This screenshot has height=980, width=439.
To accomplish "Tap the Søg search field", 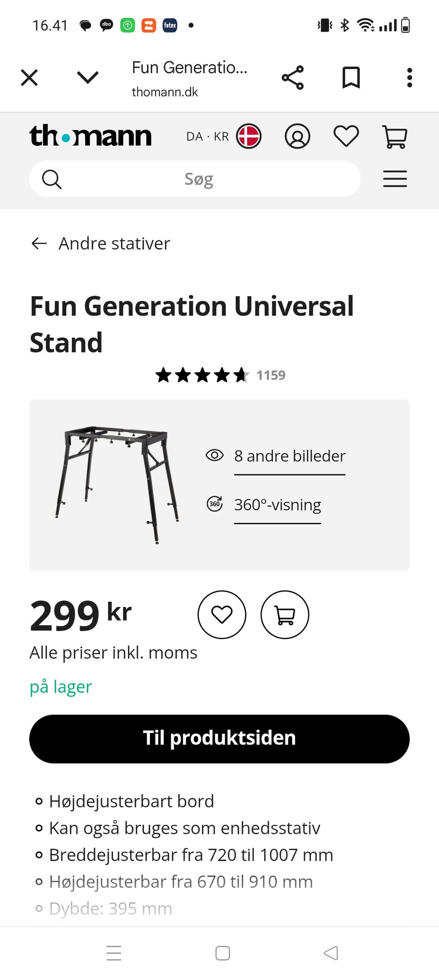I will tap(199, 179).
